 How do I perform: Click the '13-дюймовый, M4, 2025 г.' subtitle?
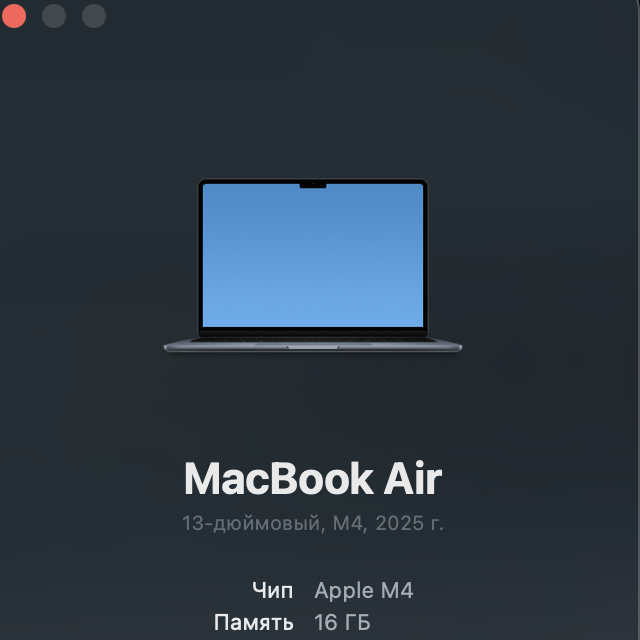(313, 523)
